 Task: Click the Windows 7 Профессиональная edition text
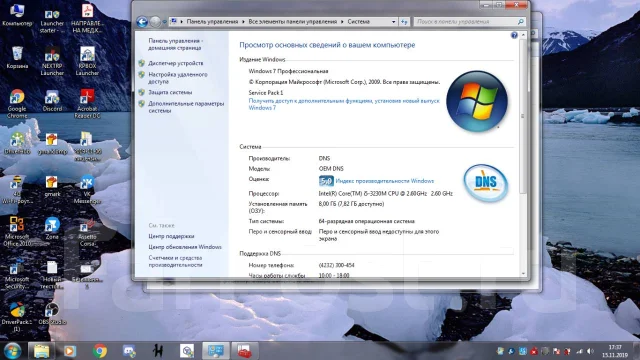pos(288,71)
